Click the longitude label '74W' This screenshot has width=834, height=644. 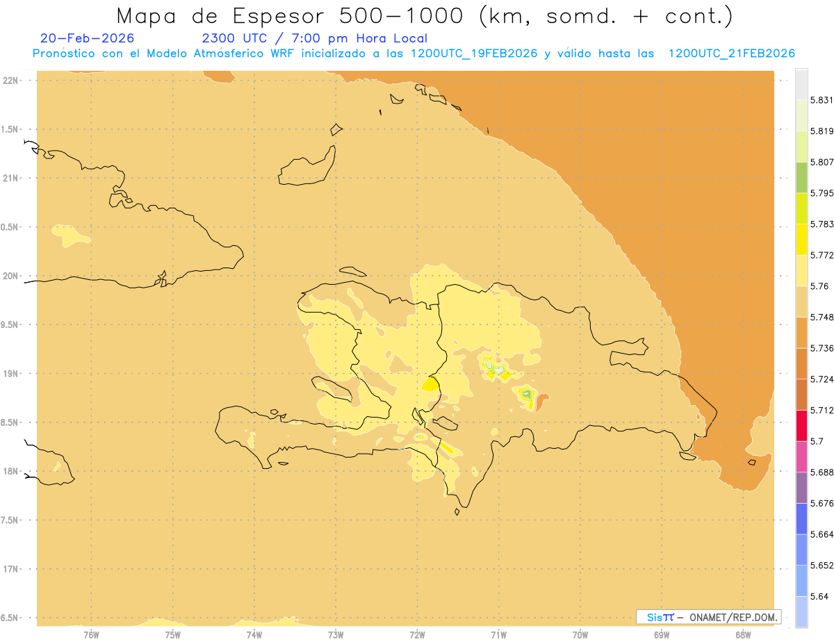tap(254, 634)
